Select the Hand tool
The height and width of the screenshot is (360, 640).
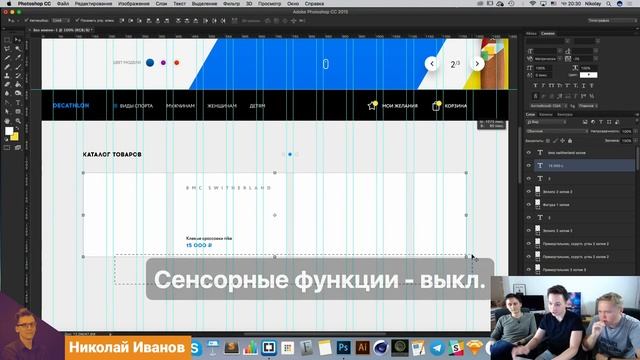(x=7, y=121)
